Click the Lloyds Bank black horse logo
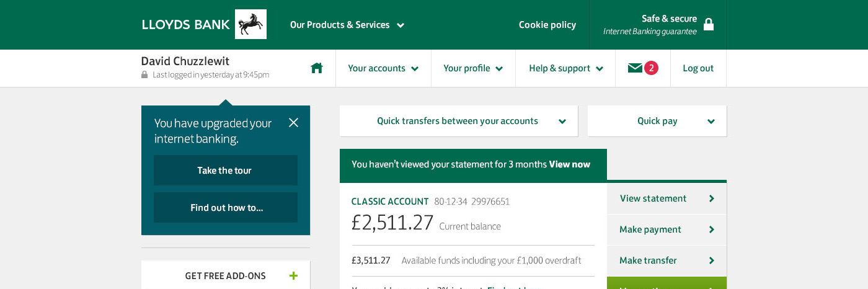 click(250, 24)
